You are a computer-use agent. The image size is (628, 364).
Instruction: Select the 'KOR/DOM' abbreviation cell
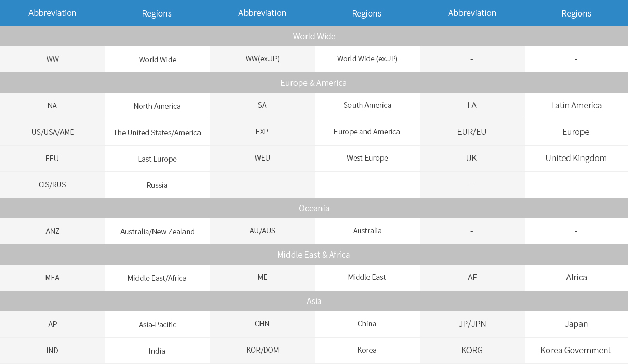coord(262,350)
